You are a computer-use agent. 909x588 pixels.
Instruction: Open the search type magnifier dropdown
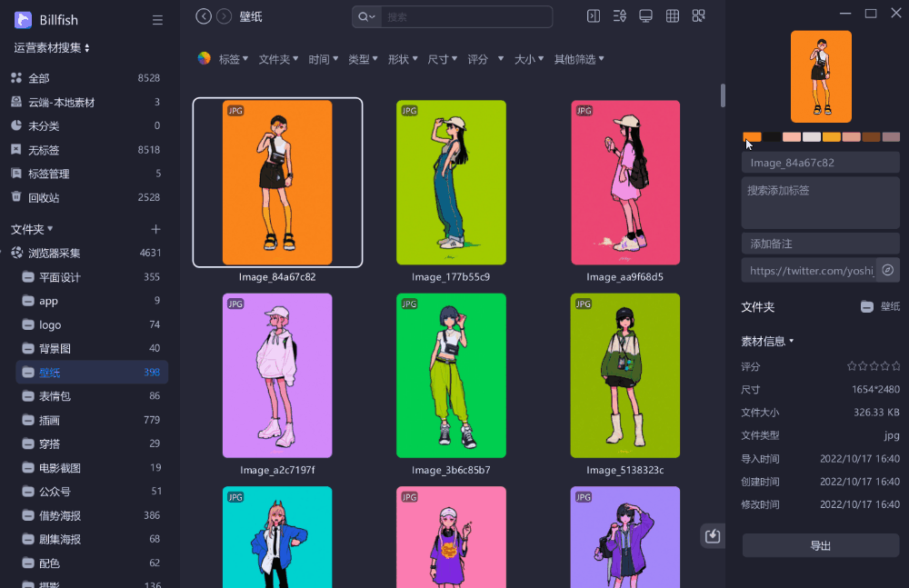tap(366, 17)
